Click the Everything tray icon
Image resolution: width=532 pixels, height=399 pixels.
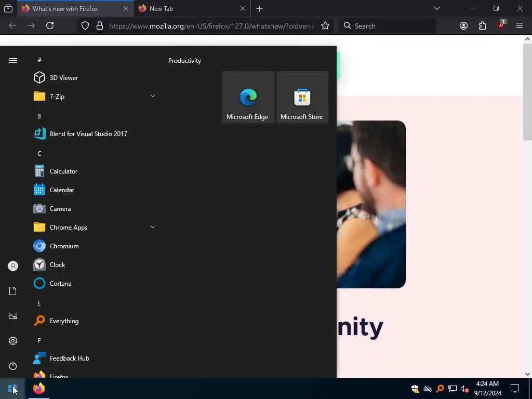(x=440, y=389)
